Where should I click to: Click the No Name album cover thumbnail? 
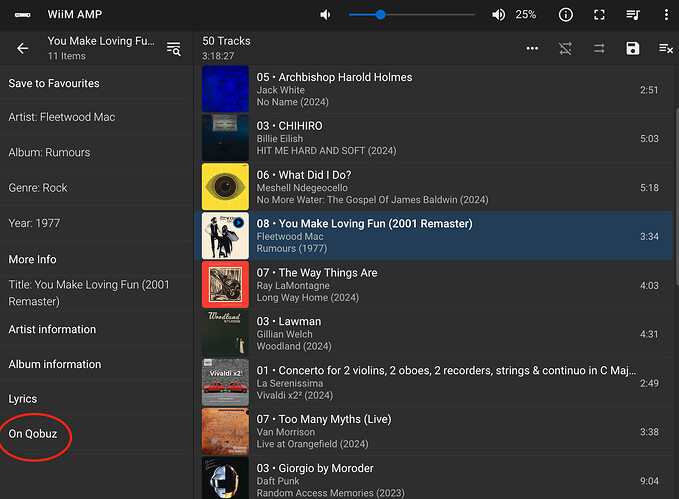point(225,89)
